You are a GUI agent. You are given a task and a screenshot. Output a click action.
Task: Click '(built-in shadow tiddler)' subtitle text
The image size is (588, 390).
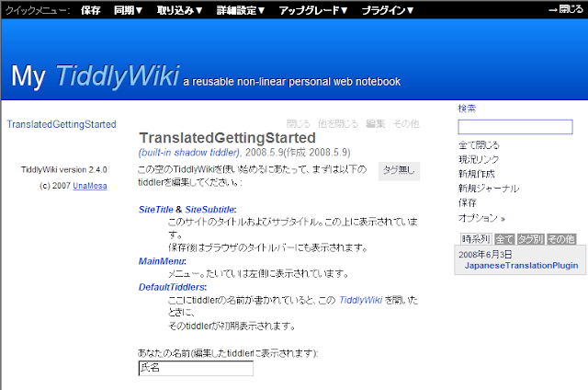click(189, 153)
